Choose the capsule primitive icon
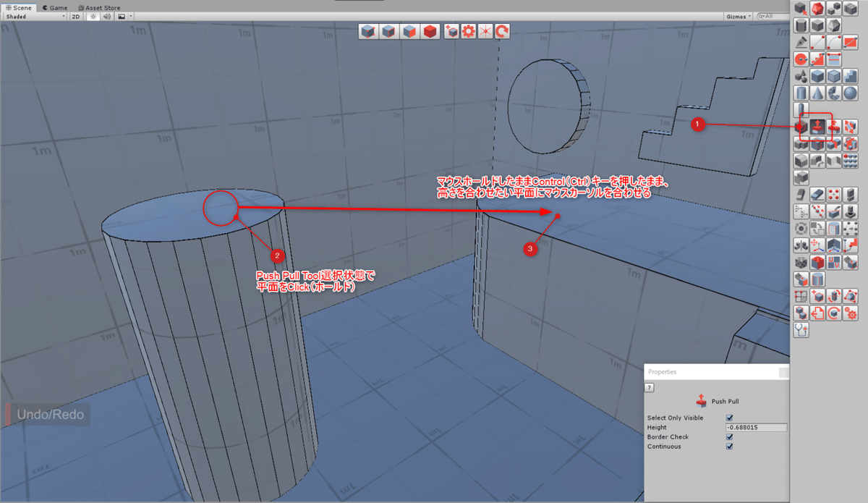Image resolution: width=868 pixels, height=503 pixels. click(801, 109)
